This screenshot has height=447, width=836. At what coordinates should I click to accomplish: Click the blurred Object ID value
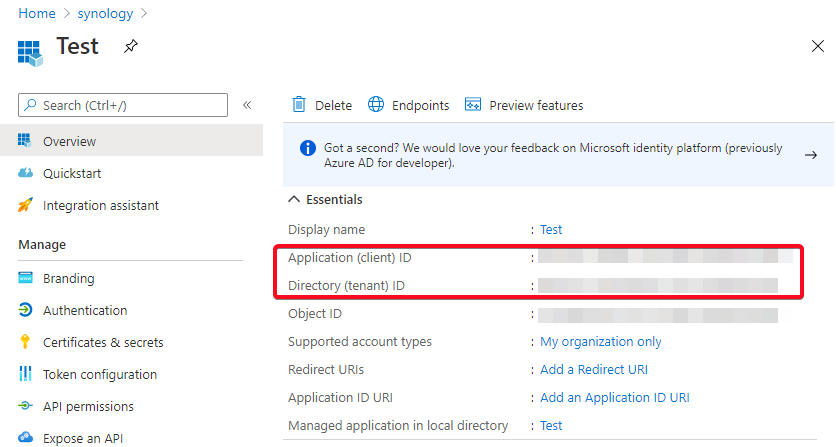pos(657,315)
